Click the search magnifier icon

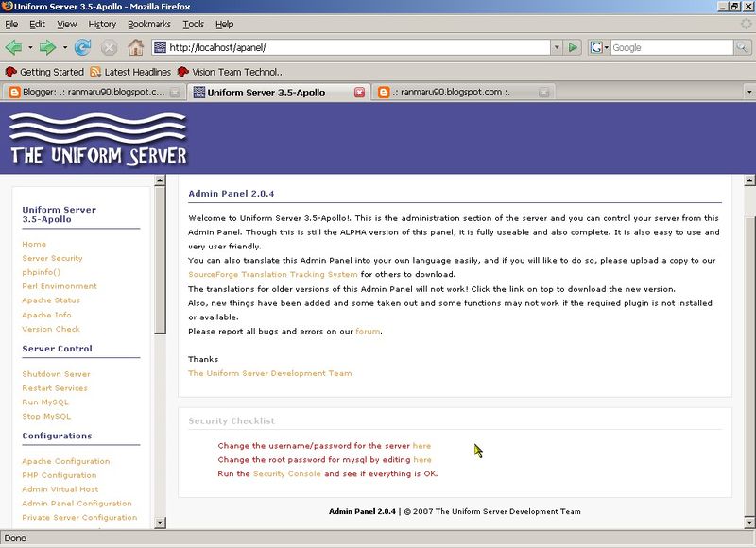742,47
